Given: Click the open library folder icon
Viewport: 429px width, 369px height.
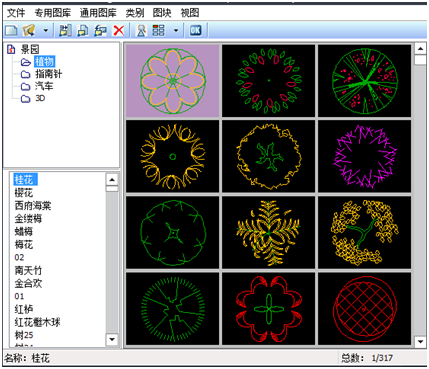Looking at the screenshot, I should click(x=29, y=31).
